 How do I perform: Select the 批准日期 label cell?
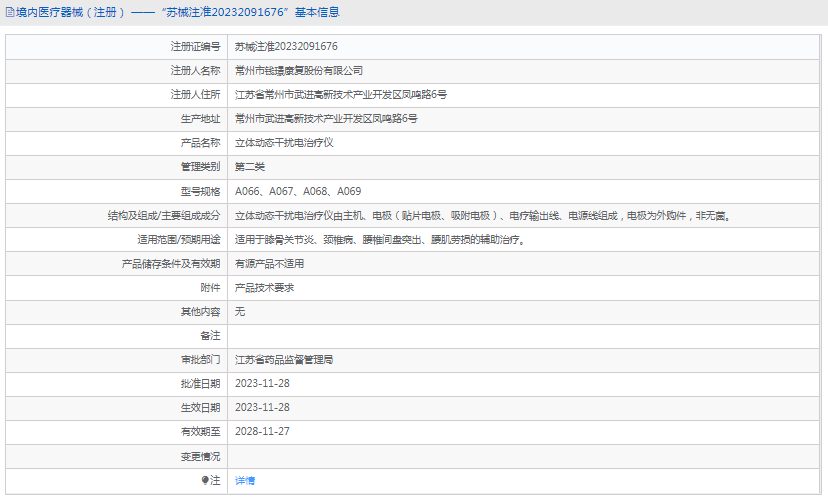click(x=117, y=384)
